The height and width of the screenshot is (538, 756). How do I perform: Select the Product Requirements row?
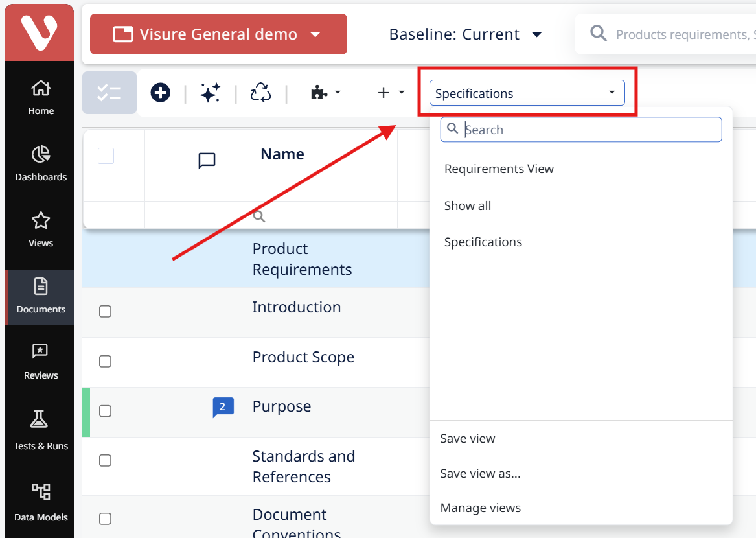pyautogui.click(x=255, y=259)
